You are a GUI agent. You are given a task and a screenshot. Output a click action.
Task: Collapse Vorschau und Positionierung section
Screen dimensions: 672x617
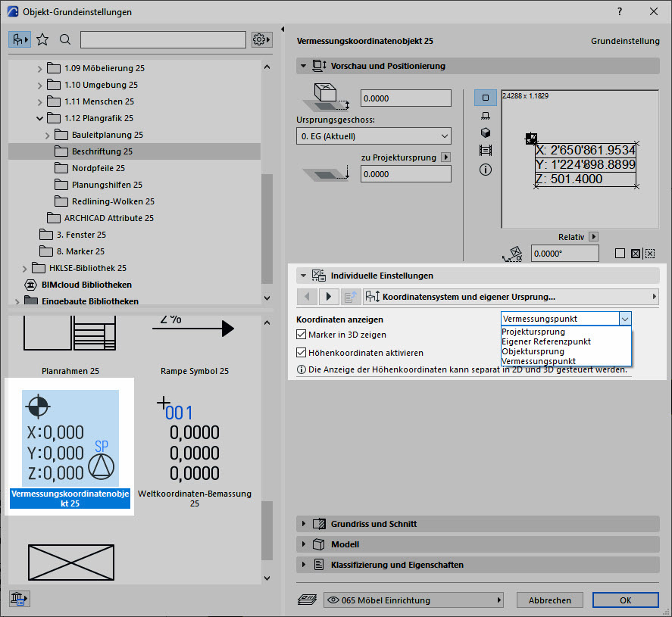(x=304, y=66)
